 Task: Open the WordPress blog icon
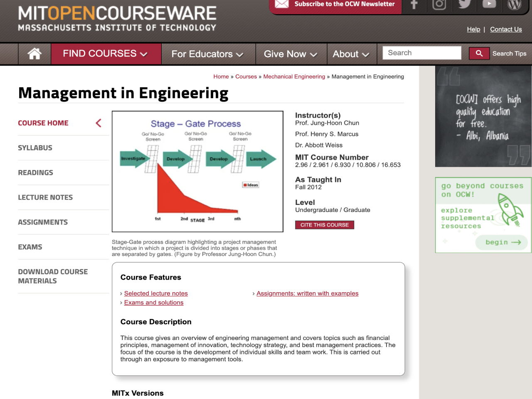515,5
